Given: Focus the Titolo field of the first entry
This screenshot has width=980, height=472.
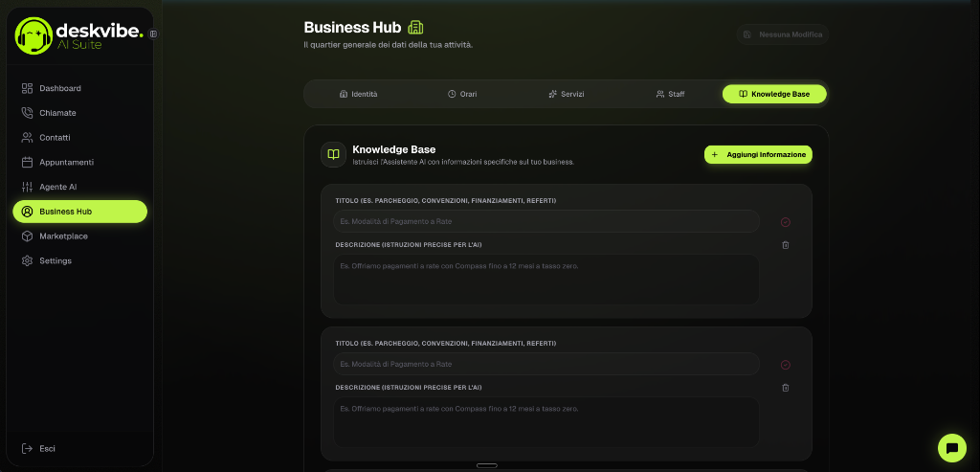Looking at the screenshot, I should pos(546,221).
